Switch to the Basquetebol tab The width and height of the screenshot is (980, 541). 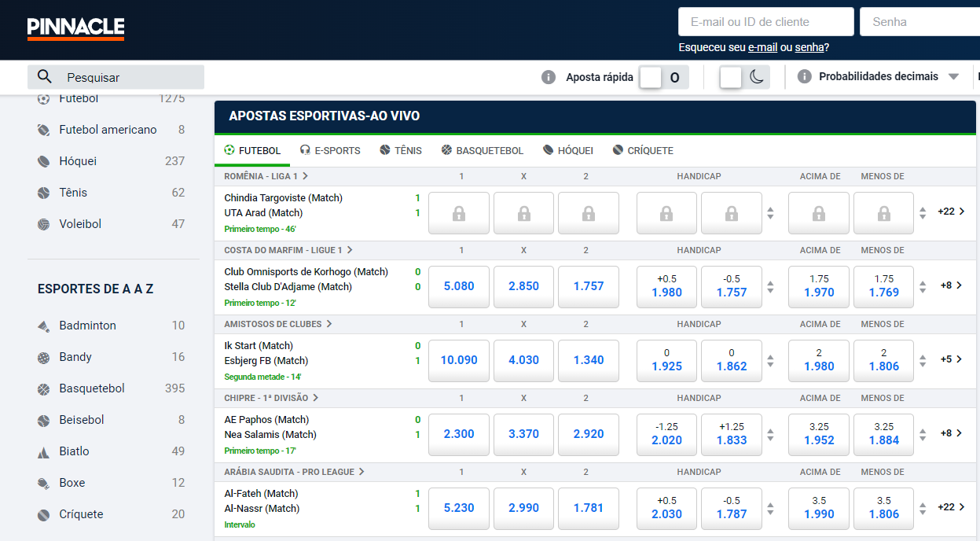483,150
